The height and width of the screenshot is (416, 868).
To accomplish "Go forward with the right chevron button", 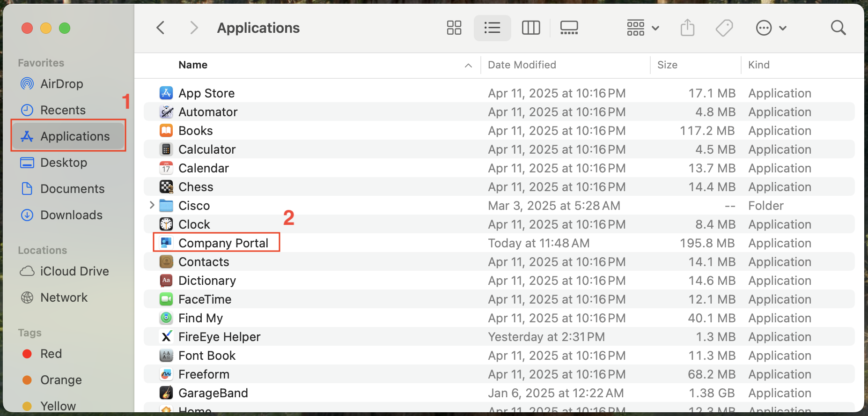I will (194, 28).
